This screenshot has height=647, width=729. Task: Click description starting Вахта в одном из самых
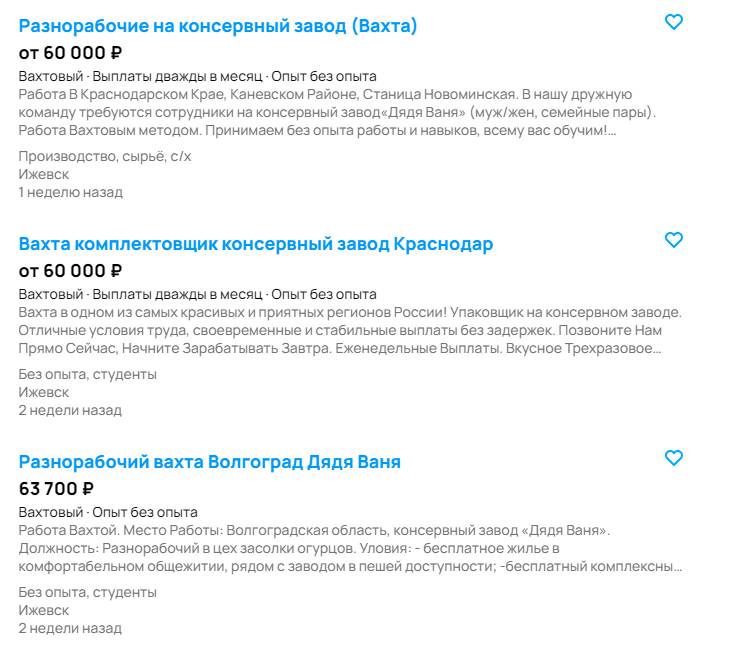coord(350,330)
